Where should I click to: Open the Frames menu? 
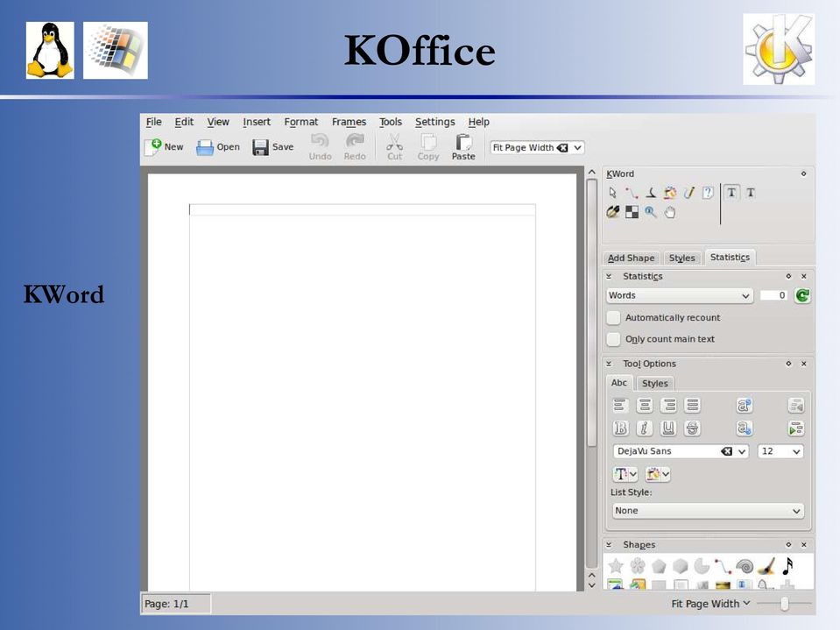click(x=349, y=122)
